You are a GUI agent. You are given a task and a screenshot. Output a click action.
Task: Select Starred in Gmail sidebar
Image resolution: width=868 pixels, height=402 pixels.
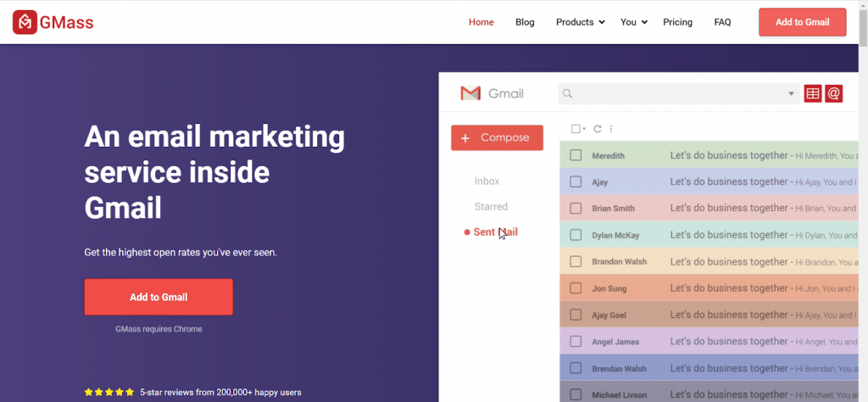click(x=491, y=207)
